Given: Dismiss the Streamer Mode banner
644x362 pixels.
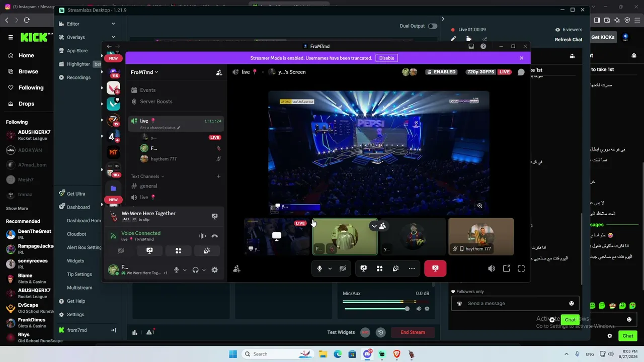Looking at the screenshot, I should coord(521,58).
